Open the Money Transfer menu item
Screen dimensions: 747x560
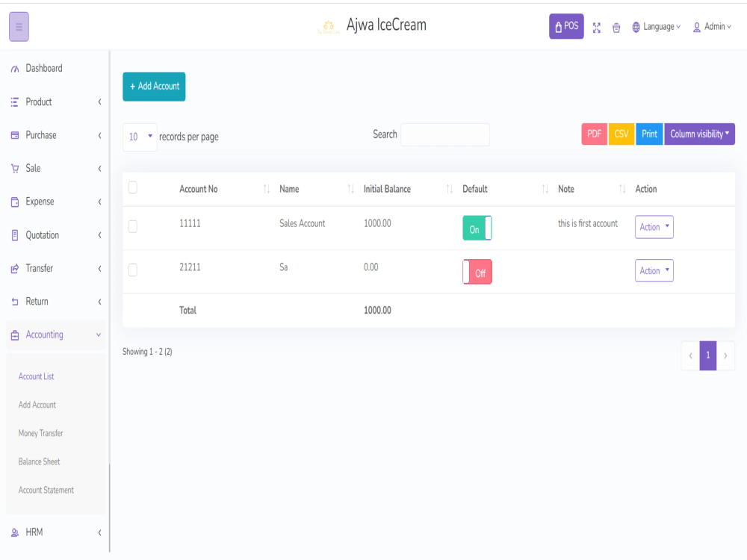40,433
